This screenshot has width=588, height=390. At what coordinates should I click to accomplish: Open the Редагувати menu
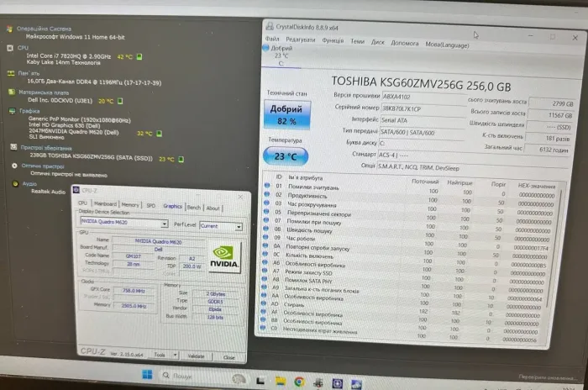coord(301,40)
